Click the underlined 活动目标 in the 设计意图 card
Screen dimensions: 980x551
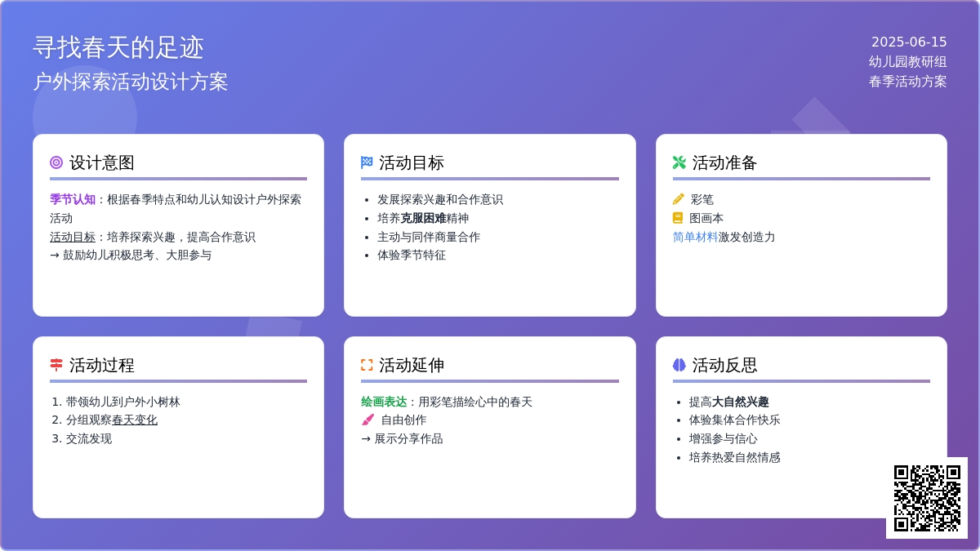point(73,237)
